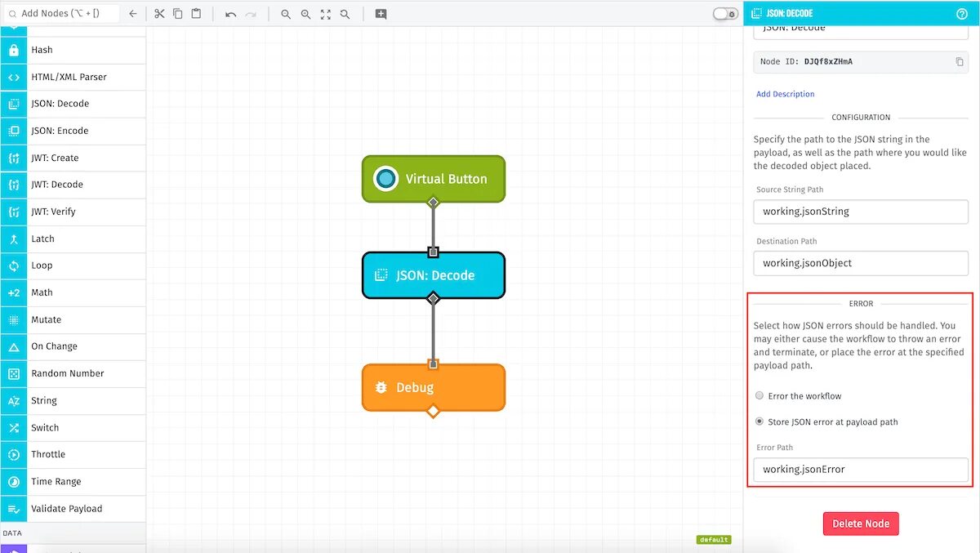Click the Latch palette node
This screenshot has width=980, height=553.
[x=73, y=239]
